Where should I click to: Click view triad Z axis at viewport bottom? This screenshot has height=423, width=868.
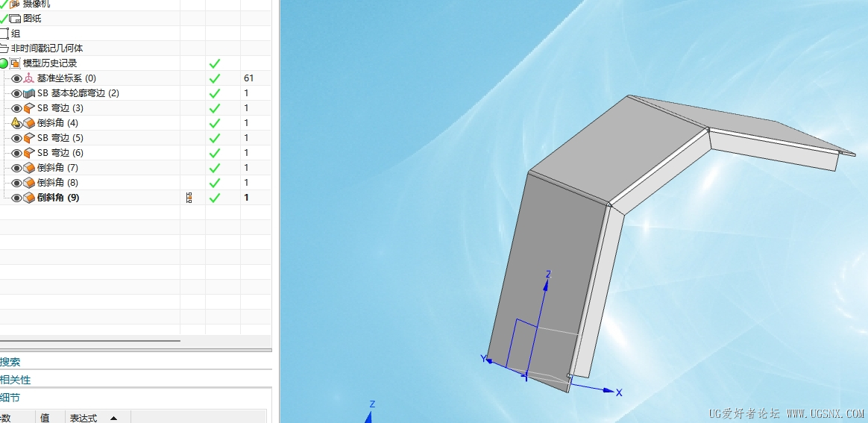click(372, 405)
